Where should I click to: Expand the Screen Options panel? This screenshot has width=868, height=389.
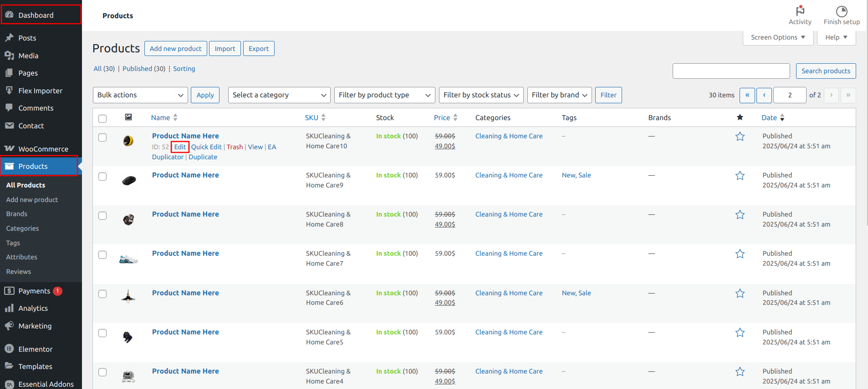[x=778, y=37]
